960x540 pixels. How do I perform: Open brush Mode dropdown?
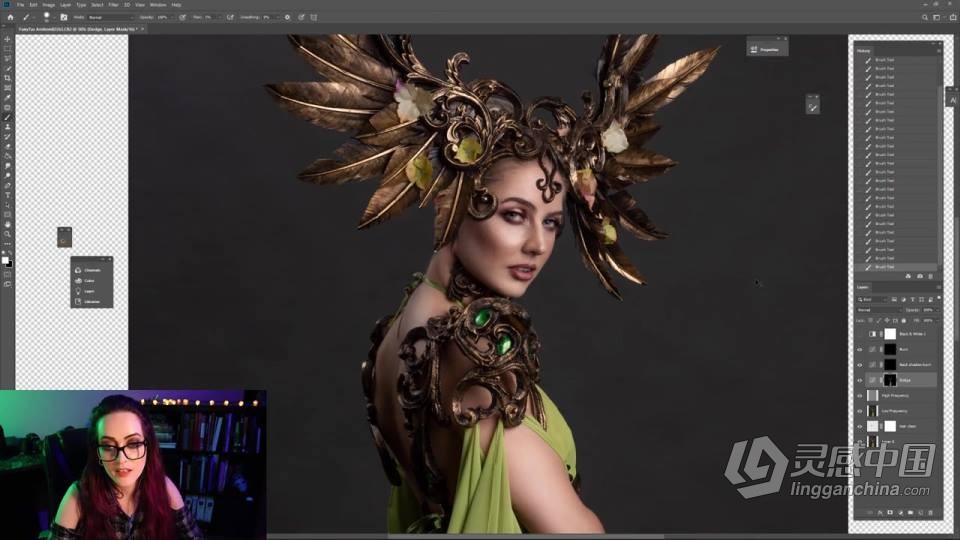(x=111, y=17)
